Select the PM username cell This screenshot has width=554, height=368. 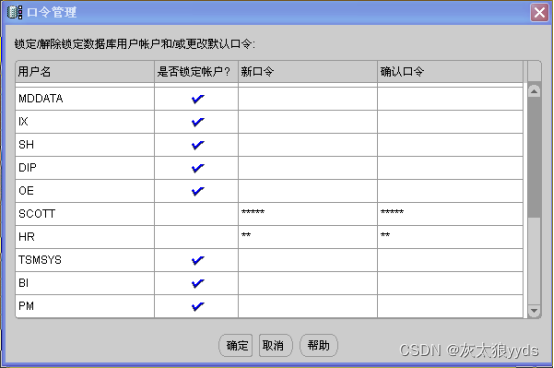[x=85, y=306]
